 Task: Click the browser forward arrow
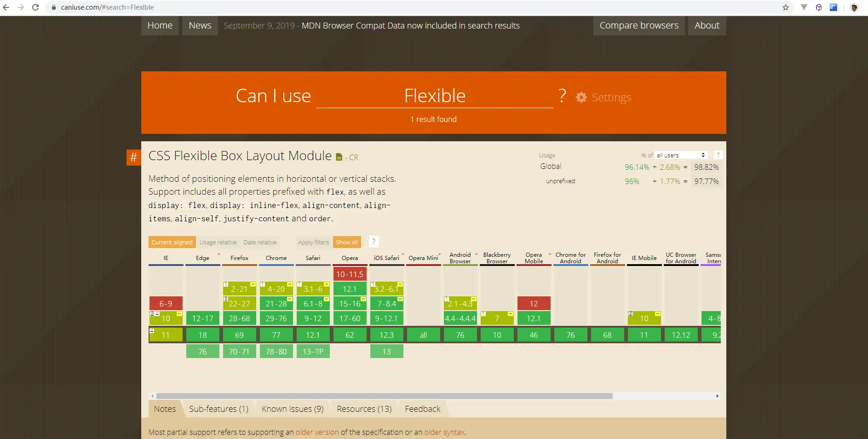[21, 7]
